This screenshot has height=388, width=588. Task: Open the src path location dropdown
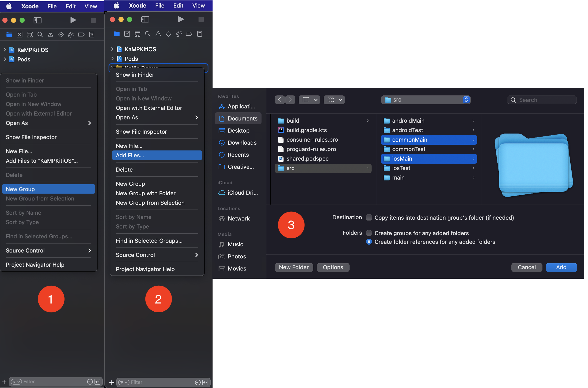coord(426,100)
